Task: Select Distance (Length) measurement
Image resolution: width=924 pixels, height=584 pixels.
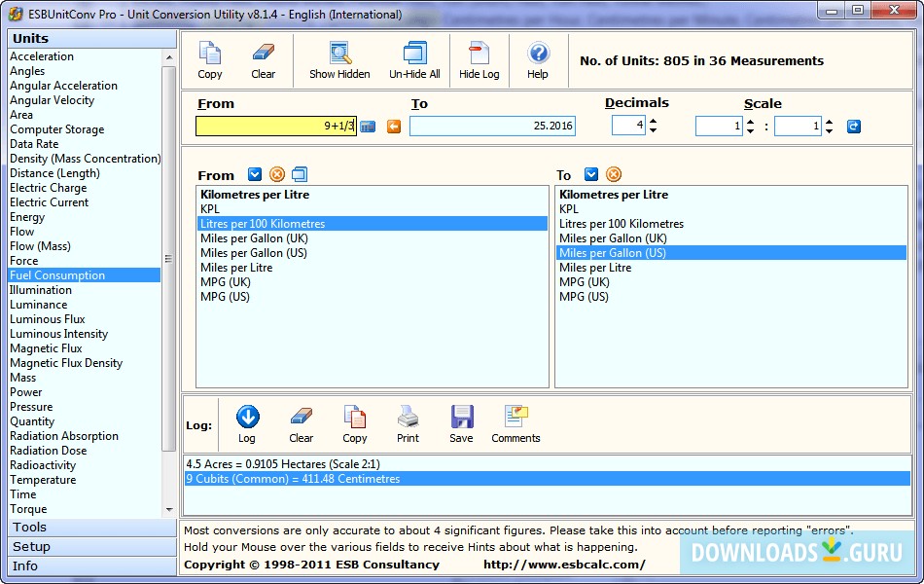Action: [54, 173]
